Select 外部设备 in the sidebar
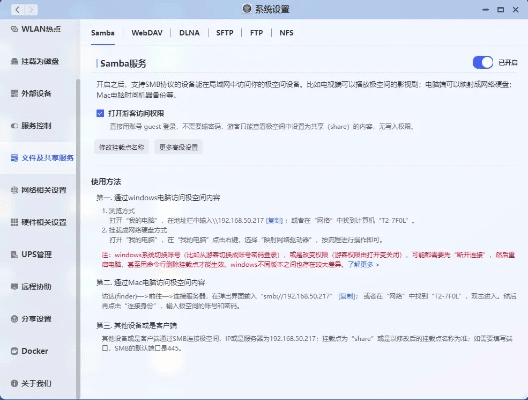This screenshot has width=528, height=400. click(36, 93)
